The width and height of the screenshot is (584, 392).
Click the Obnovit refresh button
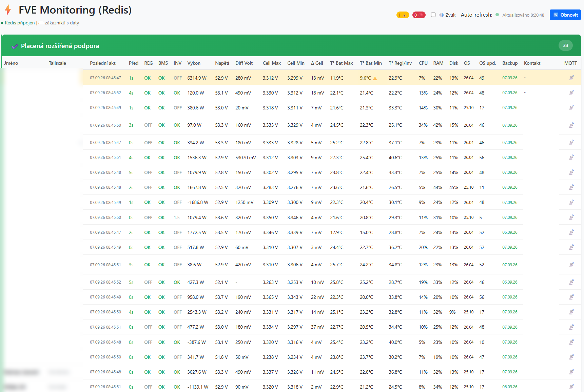[565, 15]
